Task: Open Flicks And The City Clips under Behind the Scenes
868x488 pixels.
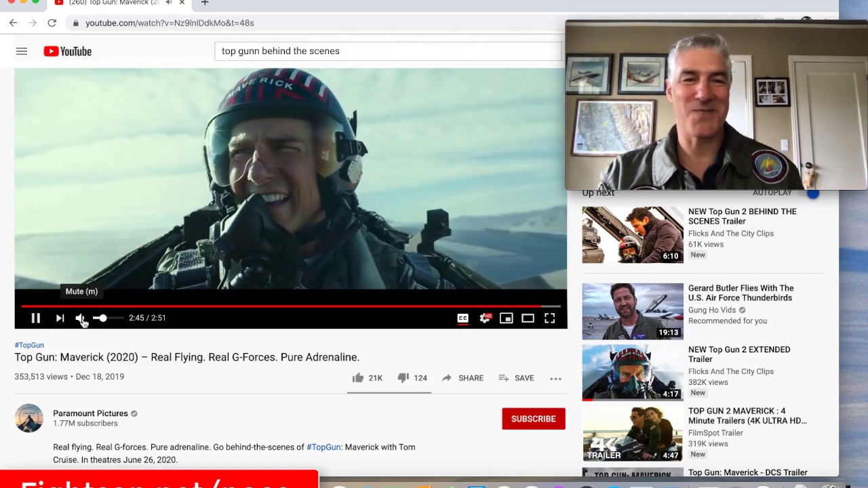Action: pos(731,233)
